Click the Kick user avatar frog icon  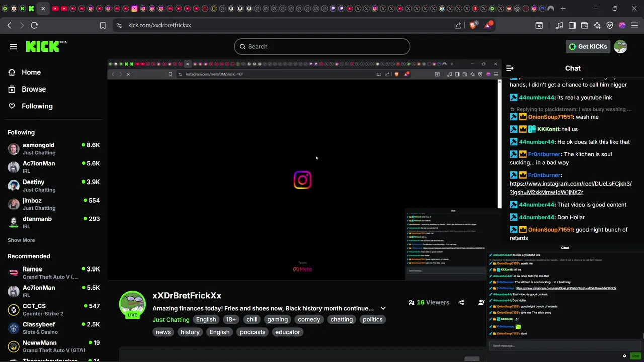coord(620,47)
